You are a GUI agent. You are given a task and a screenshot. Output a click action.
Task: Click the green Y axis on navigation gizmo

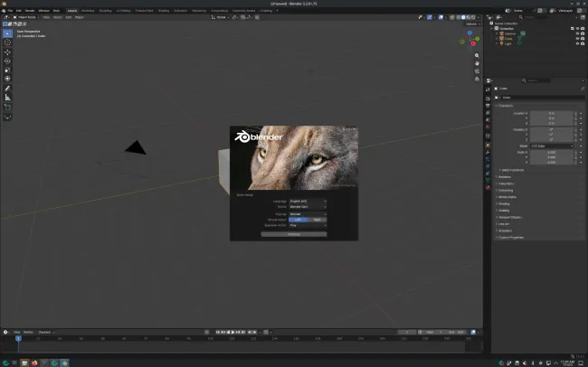coord(478,39)
